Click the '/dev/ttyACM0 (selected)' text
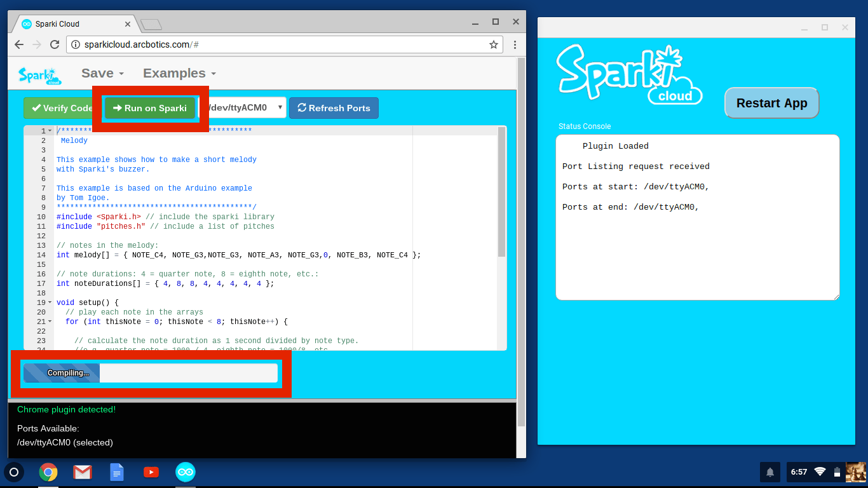The image size is (868, 488). [65, 442]
